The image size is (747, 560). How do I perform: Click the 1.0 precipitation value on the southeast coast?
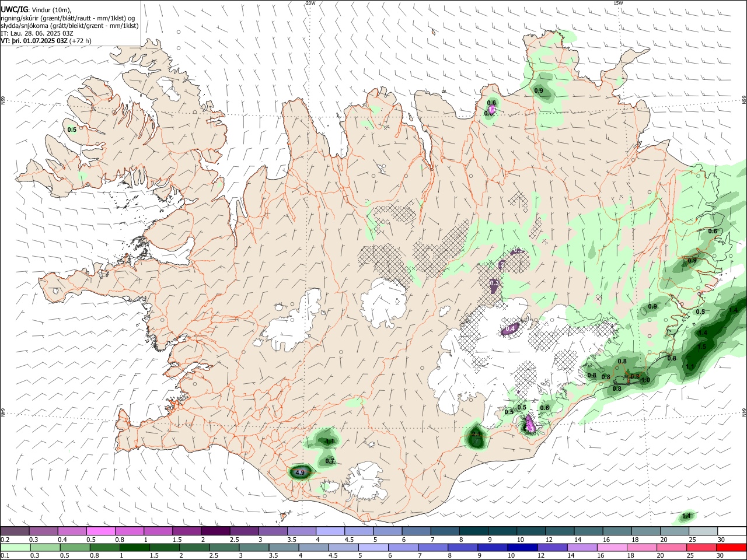[645, 380]
